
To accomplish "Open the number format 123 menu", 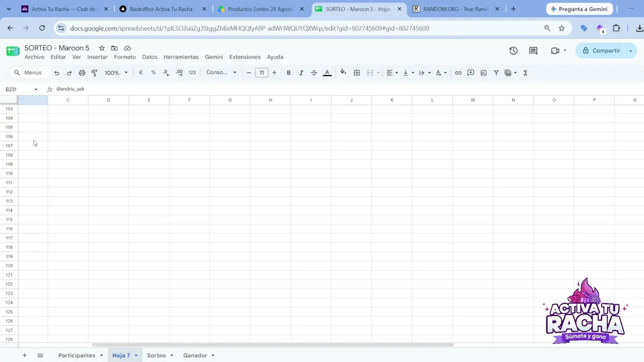I will (x=192, y=73).
